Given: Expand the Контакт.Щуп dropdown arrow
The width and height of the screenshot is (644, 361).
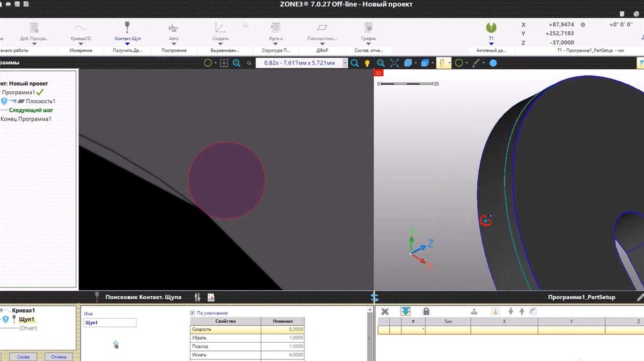Looking at the screenshot, I should [127, 44].
